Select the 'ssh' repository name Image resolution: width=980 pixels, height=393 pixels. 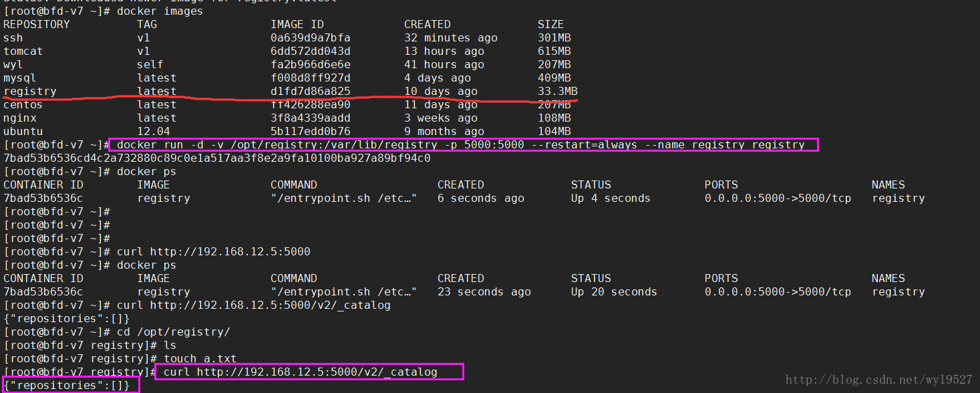(x=13, y=37)
